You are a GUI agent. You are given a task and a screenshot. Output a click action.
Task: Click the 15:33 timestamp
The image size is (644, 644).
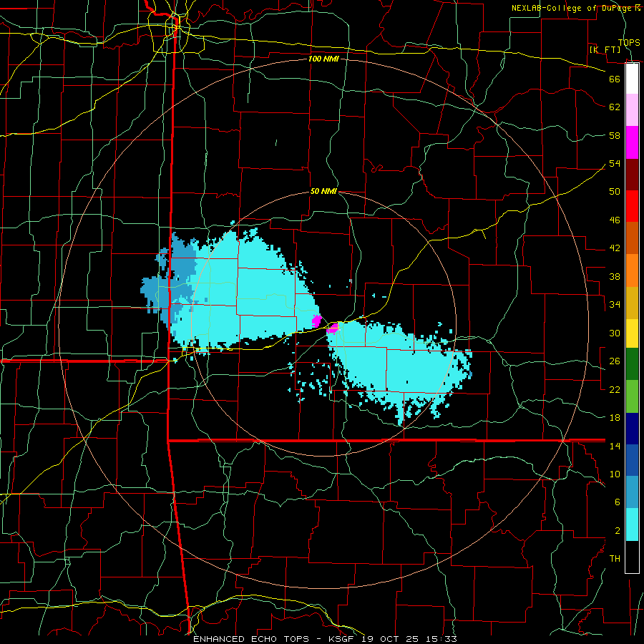click(x=441, y=639)
